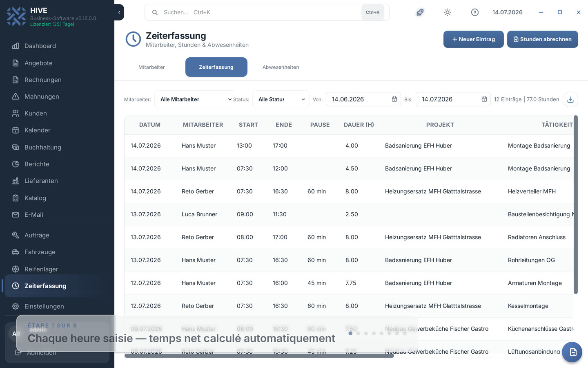Click the date 14.07.2026 in the top bar

(x=508, y=12)
